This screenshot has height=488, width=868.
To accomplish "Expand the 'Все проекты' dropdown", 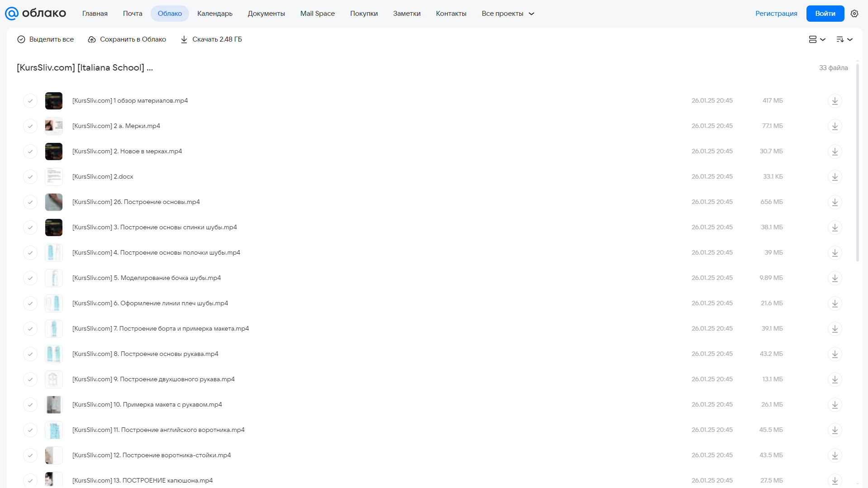I will [508, 14].
